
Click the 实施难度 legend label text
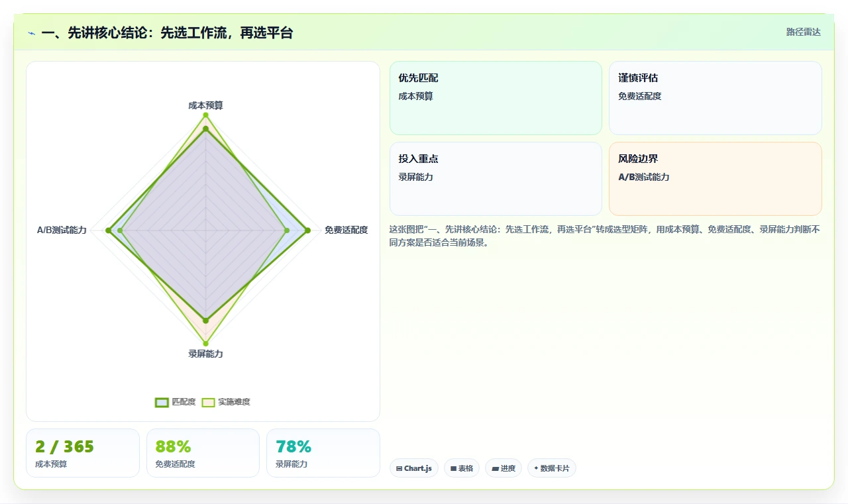click(x=234, y=402)
